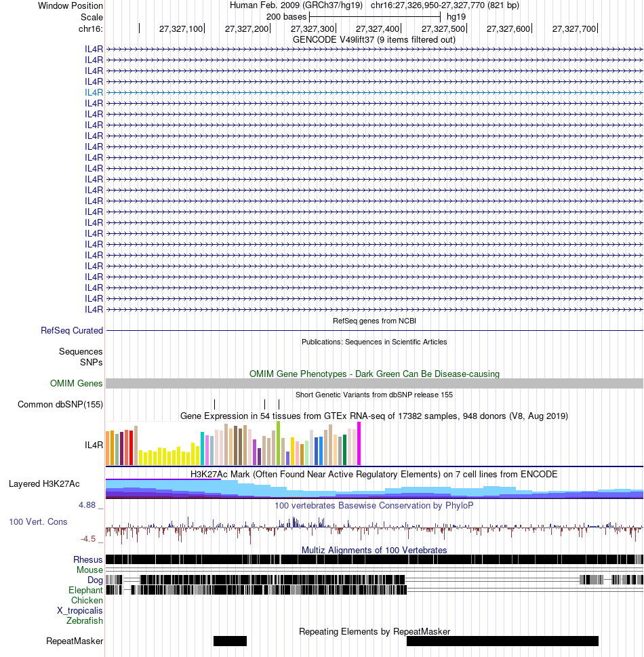
Task: Click the PhyloP conservation wiggle graph
Action: 374,530
